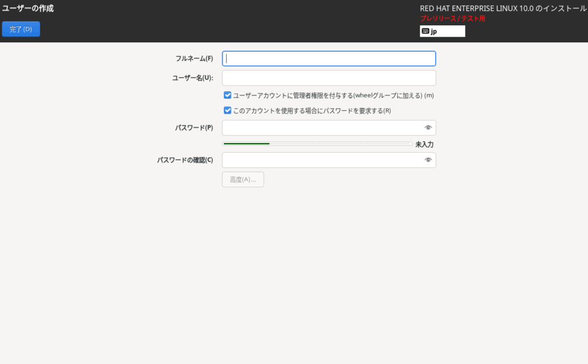Click the パスワード password input field

click(322, 128)
